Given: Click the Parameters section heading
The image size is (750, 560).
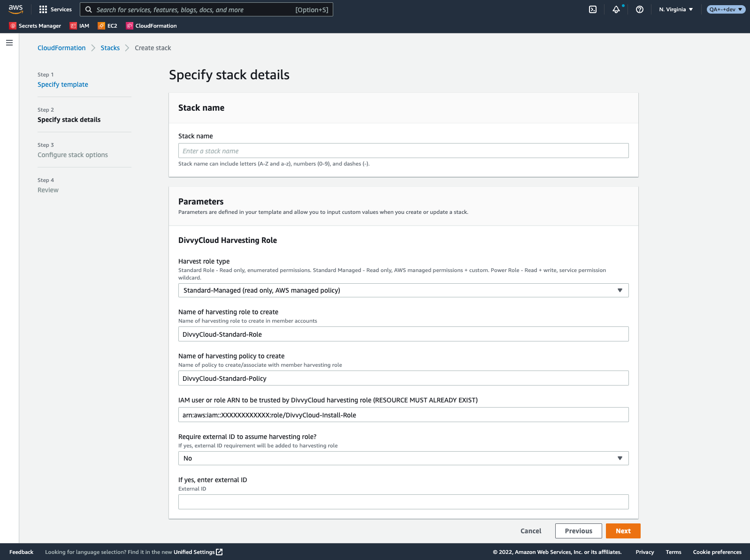Looking at the screenshot, I should click(x=201, y=202).
